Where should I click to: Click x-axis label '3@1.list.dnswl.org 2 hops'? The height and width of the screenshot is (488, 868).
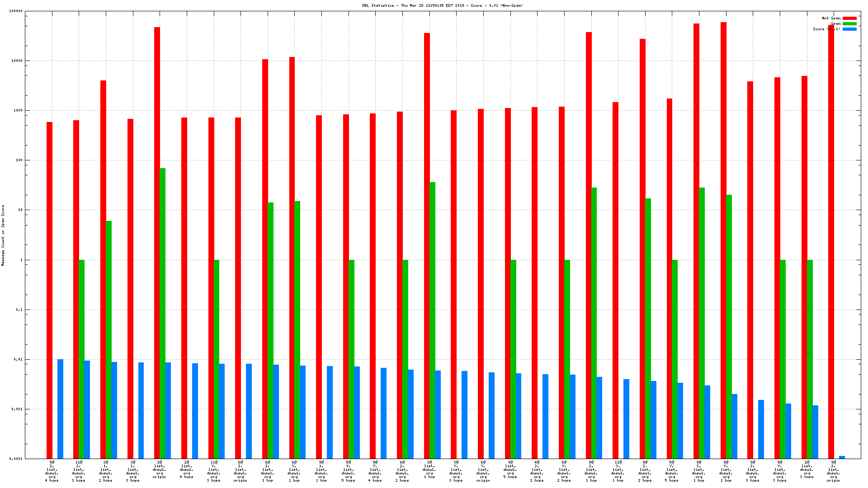pyautogui.click(x=106, y=472)
